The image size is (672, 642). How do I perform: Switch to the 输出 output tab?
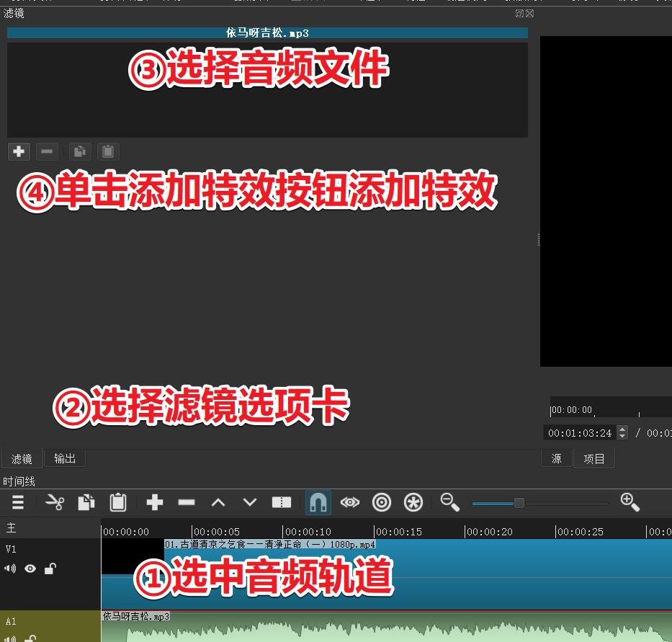[x=64, y=458]
